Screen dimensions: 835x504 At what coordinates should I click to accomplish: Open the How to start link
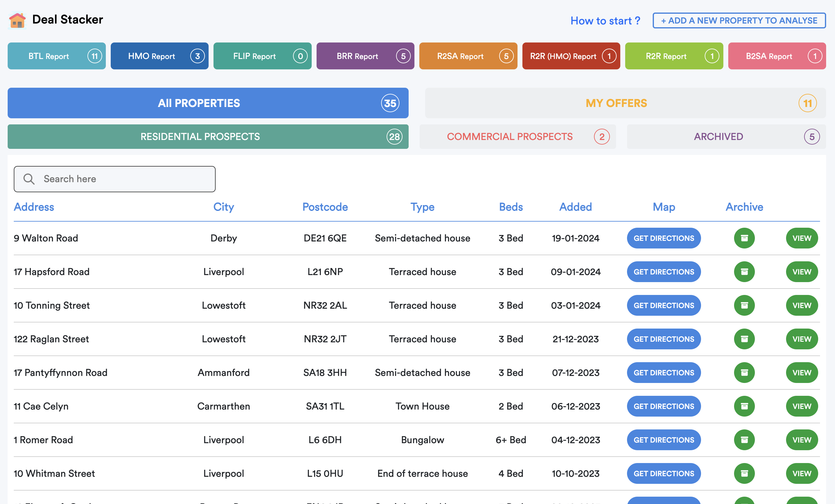point(605,21)
